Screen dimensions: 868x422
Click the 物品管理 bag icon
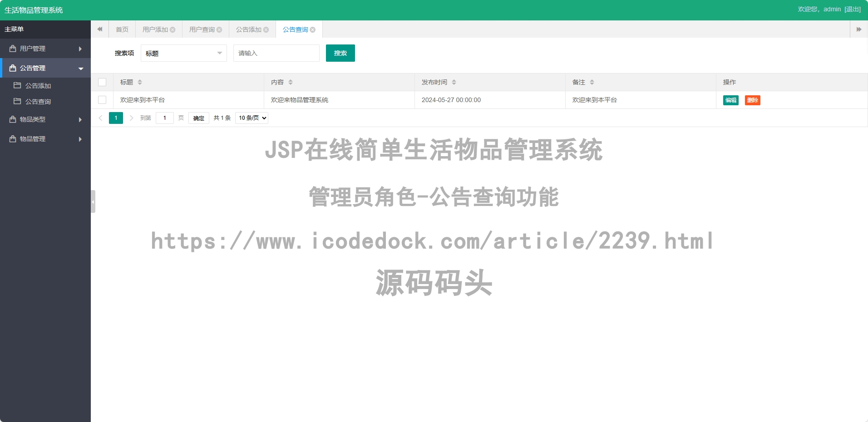(x=13, y=139)
